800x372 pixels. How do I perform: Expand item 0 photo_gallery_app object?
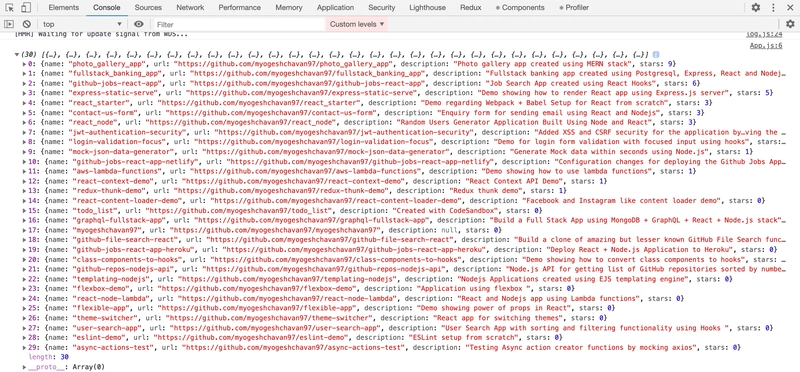(x=24, y=64)
